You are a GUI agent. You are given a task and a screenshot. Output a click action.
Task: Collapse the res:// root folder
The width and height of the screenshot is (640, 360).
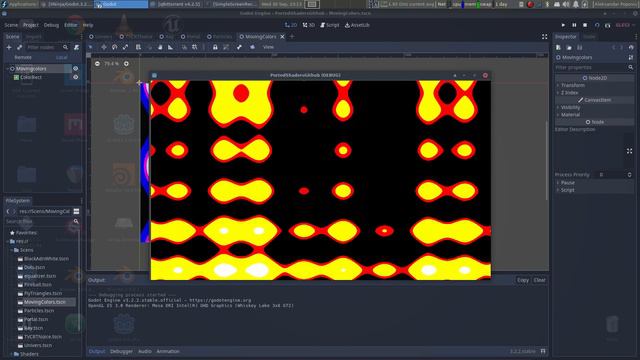(7, 241)
